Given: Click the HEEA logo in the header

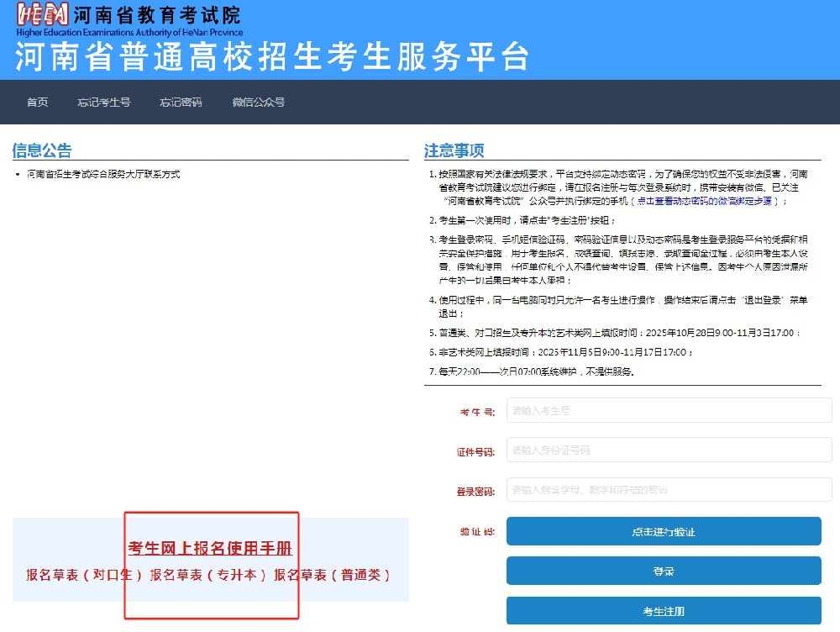Looking at the screenshot, I should click(42, 15).
